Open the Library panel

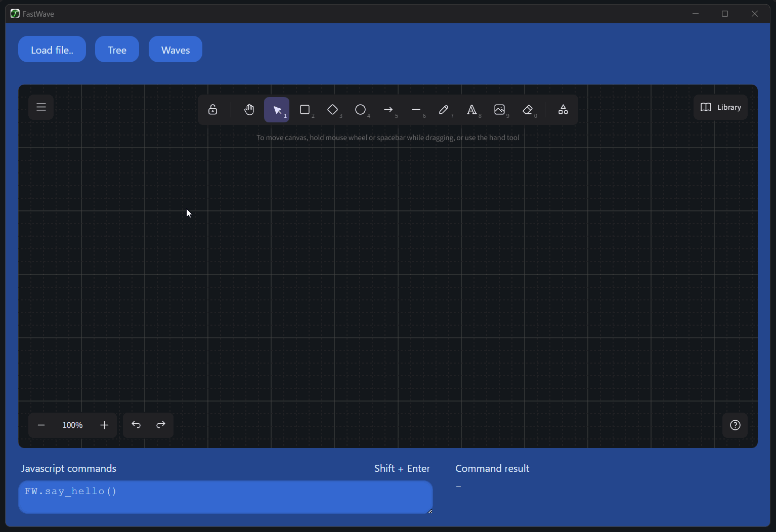pos(721,107)
